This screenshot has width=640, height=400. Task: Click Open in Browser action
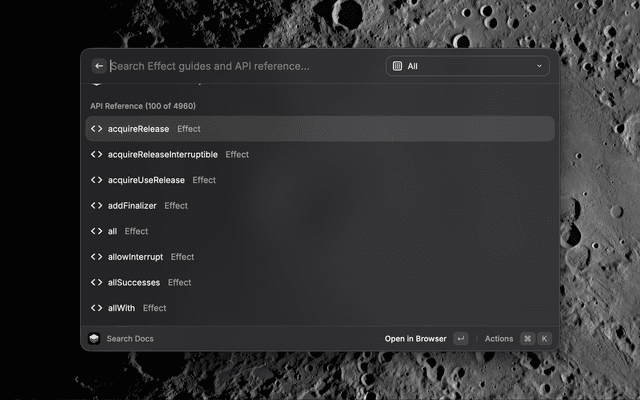(x=415, y=339)
